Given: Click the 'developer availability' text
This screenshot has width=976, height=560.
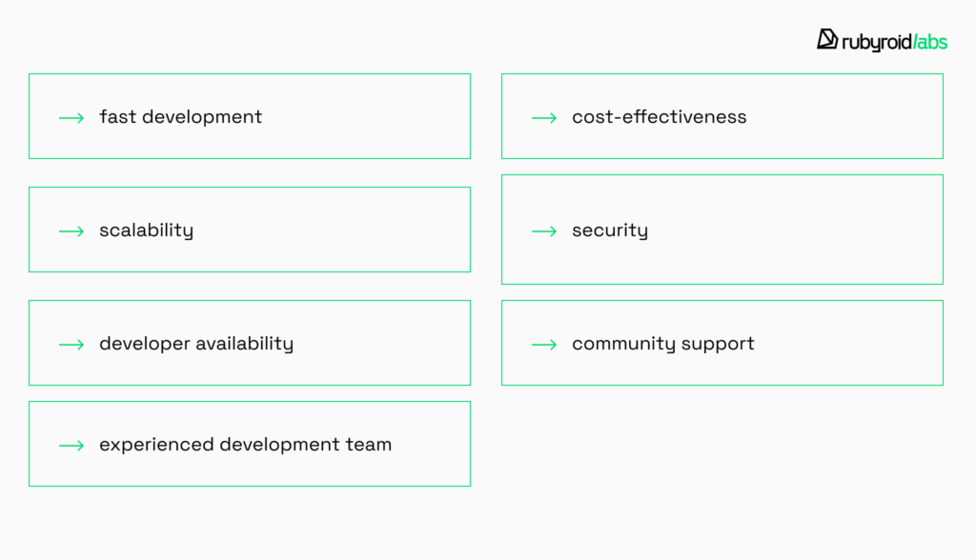Looking at the screenshot, I should click(195, 344).
